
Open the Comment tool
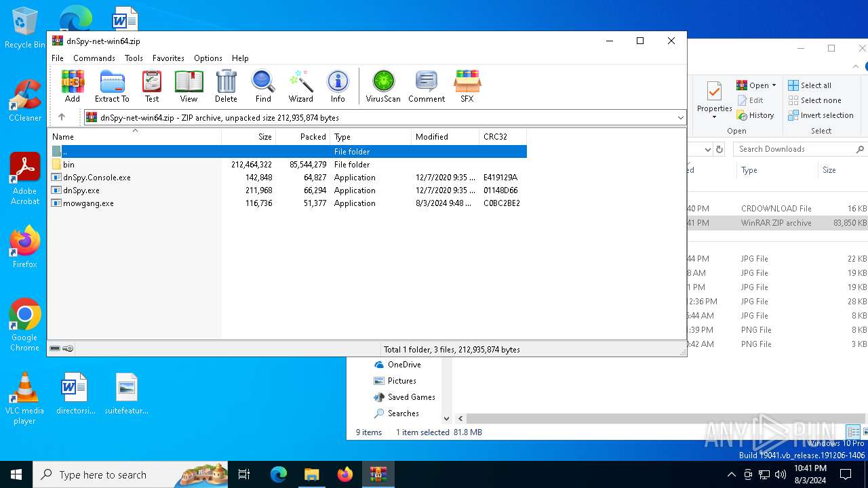pos(427,86)
